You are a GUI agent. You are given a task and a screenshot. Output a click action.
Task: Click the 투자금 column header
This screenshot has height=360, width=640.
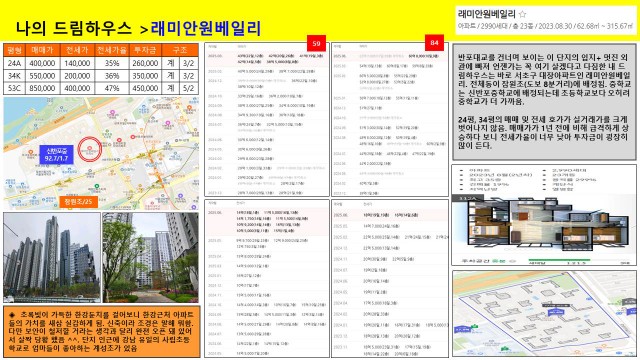coord(145,50)
